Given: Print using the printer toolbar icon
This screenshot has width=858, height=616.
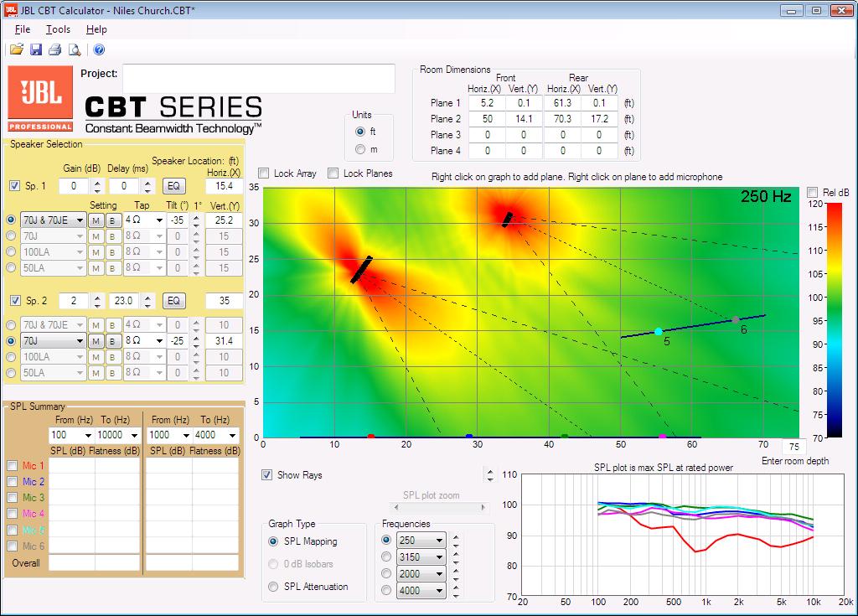Looking at the screenshot, I should (x=54, y=49).
